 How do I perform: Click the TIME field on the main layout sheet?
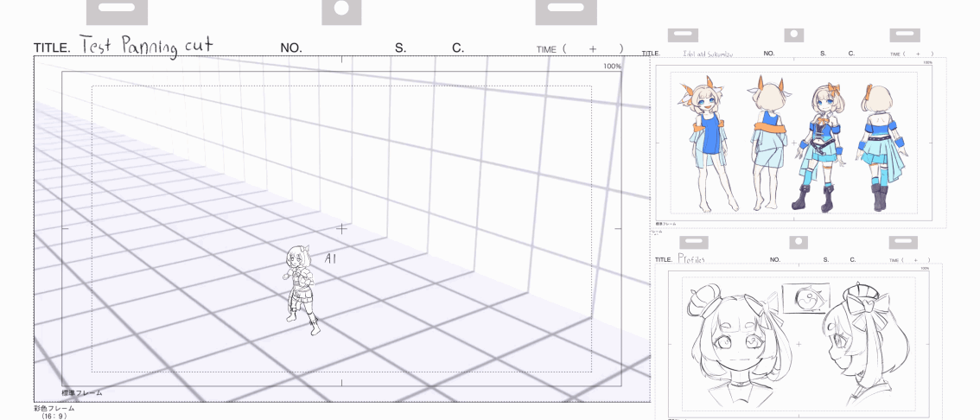pyautogui.click(x=579, y=49)
